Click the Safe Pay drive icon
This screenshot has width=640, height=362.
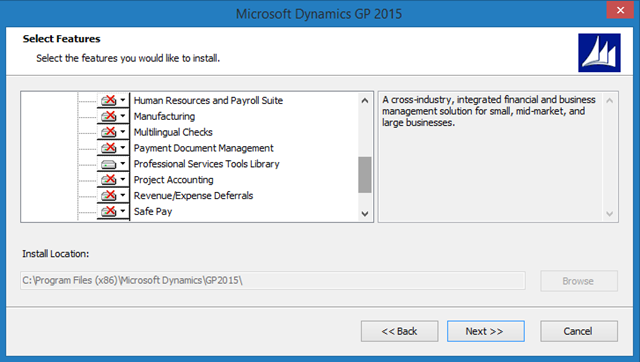tap(109, 211)
